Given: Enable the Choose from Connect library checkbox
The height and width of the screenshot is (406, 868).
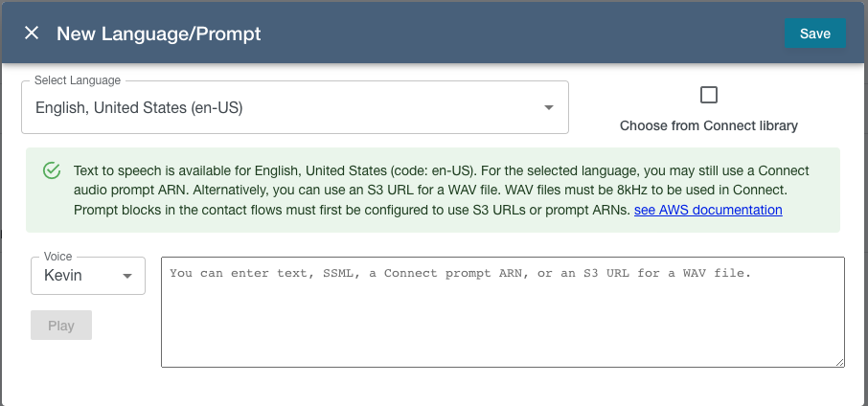Looking at the screenshot, I should [x=709, y=95].
